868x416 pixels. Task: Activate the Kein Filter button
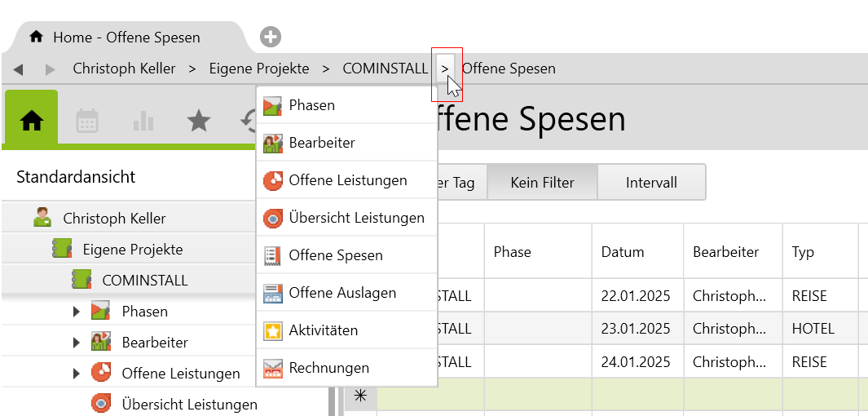542,183
